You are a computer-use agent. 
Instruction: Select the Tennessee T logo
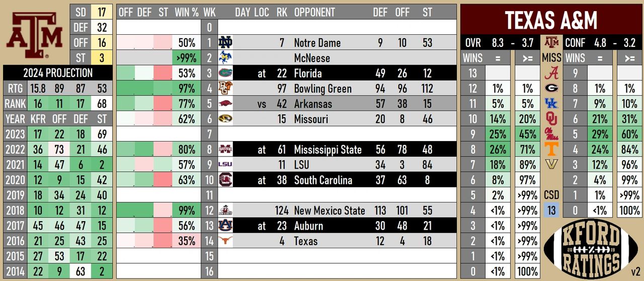click(x=551, y=149)
